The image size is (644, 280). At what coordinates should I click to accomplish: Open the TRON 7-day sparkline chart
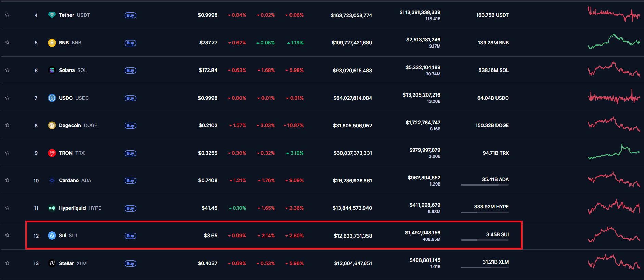614,152
